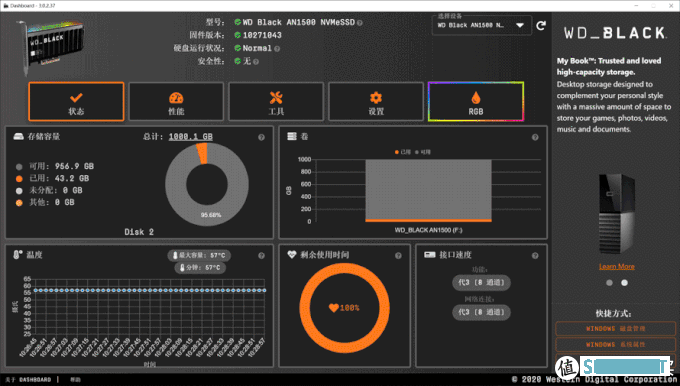Toggle the 已用 legend in volume chart

[x=403, y=152]
